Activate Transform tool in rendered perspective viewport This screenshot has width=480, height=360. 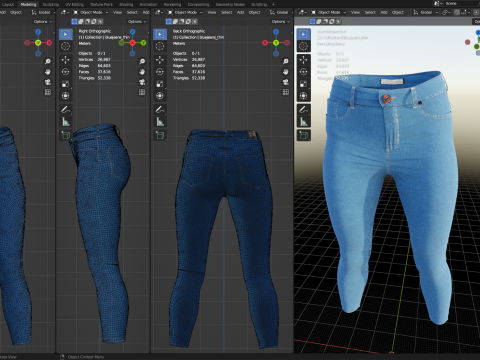(x=303, y=96)
